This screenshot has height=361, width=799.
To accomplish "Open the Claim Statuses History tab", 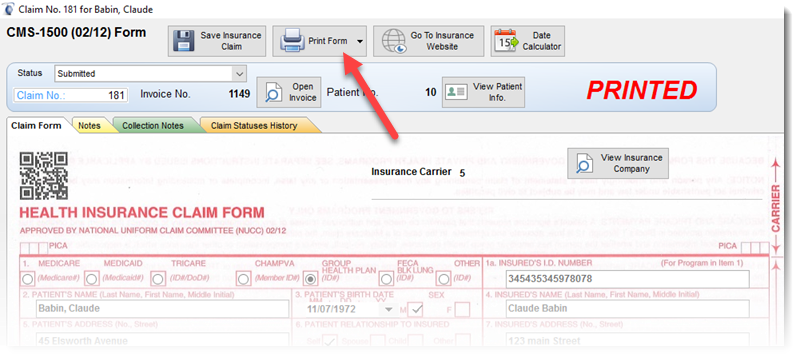I will [x=254, y=125].
